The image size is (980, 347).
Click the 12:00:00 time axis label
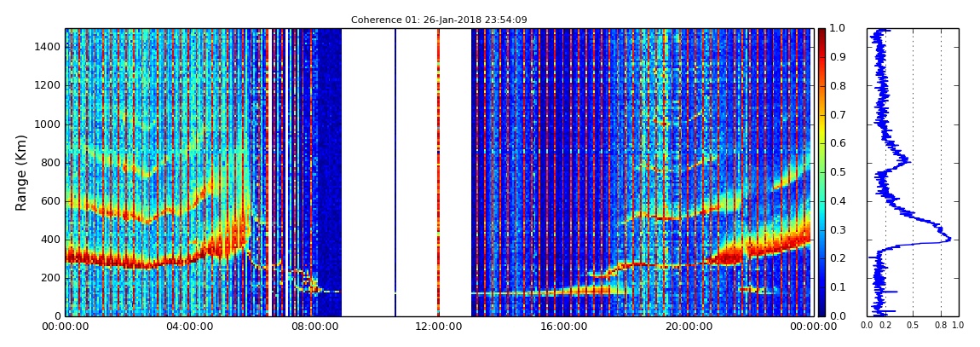[x=438, y=327]
